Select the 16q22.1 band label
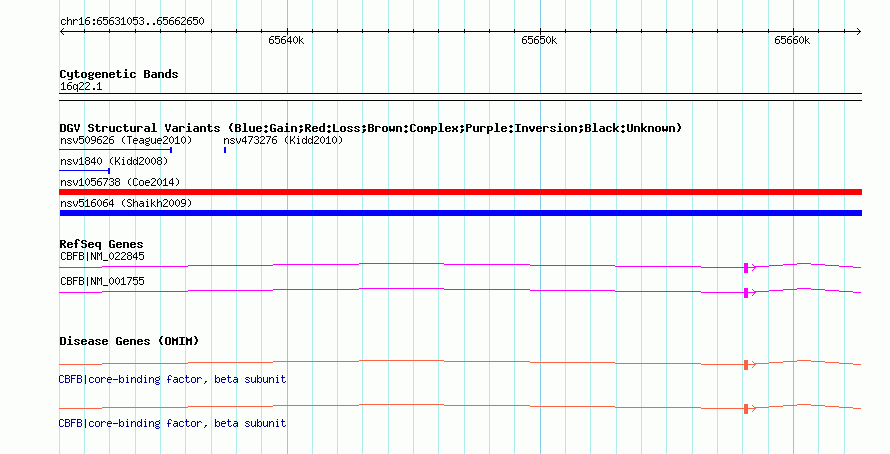Viewport: 890px width, 454px height. [81, 86]
